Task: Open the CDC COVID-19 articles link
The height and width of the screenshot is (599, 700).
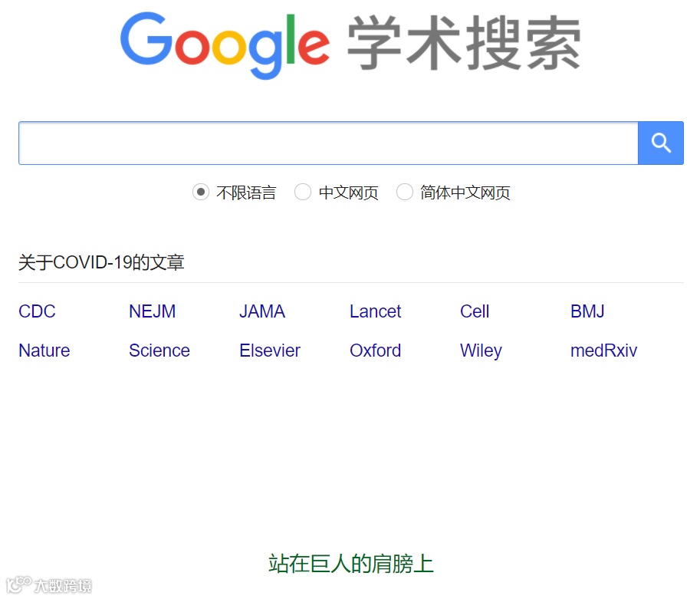Action: coord(37,311)
